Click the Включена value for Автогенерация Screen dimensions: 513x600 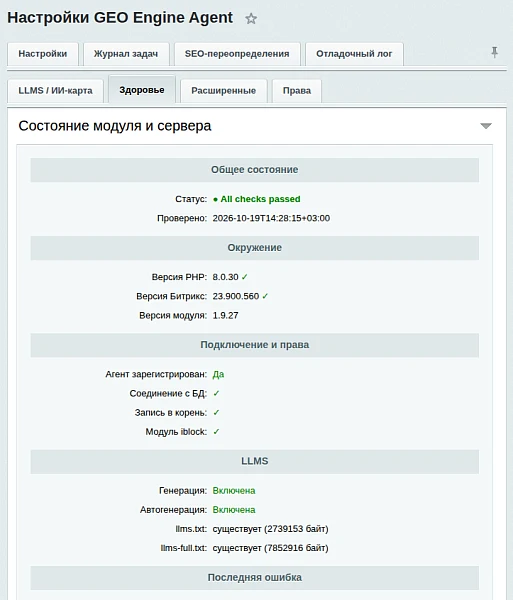[234, 510]
